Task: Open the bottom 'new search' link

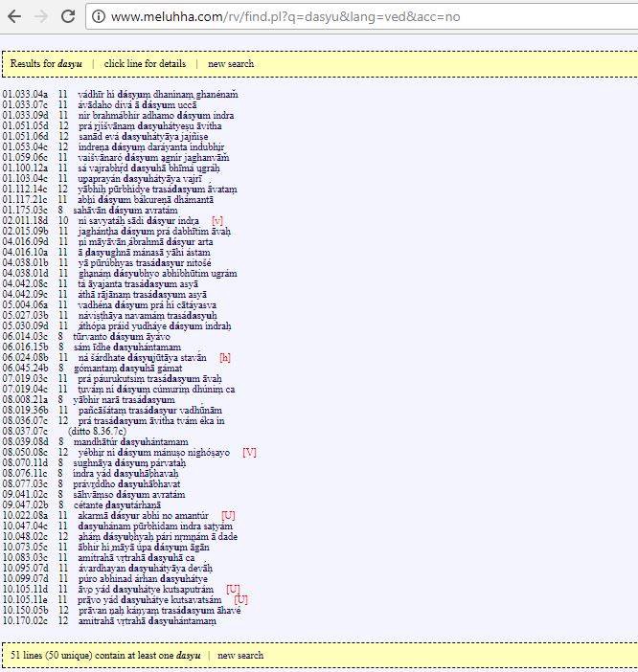Action: pyautogui.click(x=240, y=655)
